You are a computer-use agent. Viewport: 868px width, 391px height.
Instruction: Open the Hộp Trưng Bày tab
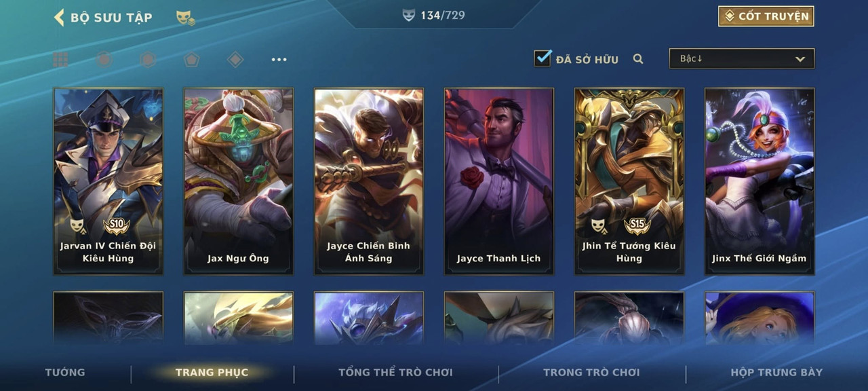776,372
